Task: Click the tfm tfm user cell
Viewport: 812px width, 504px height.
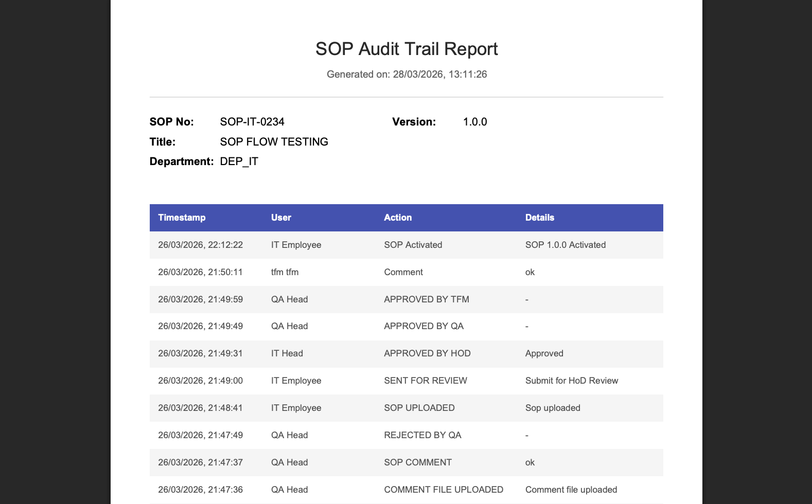Action: [285, 272]
